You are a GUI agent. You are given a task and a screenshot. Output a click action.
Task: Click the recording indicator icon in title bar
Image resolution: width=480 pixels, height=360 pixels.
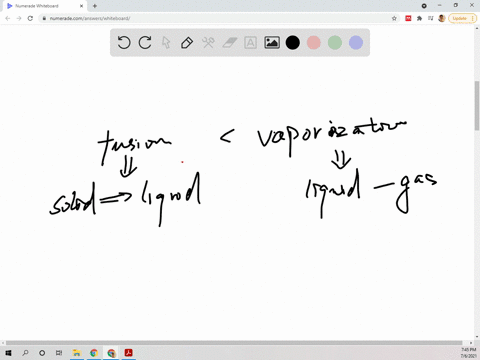click(424, 6)
